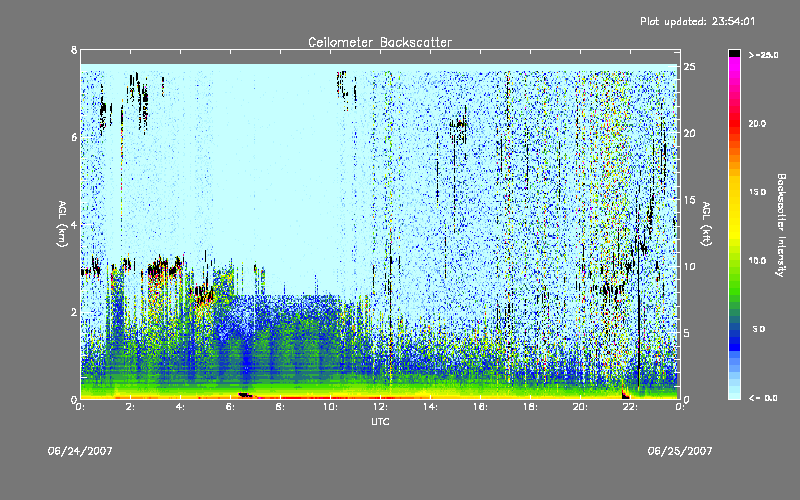This screenshot has height=500, width=800.
Task: Click the '15.0' colorbar label
Action: tap(757, 192)
